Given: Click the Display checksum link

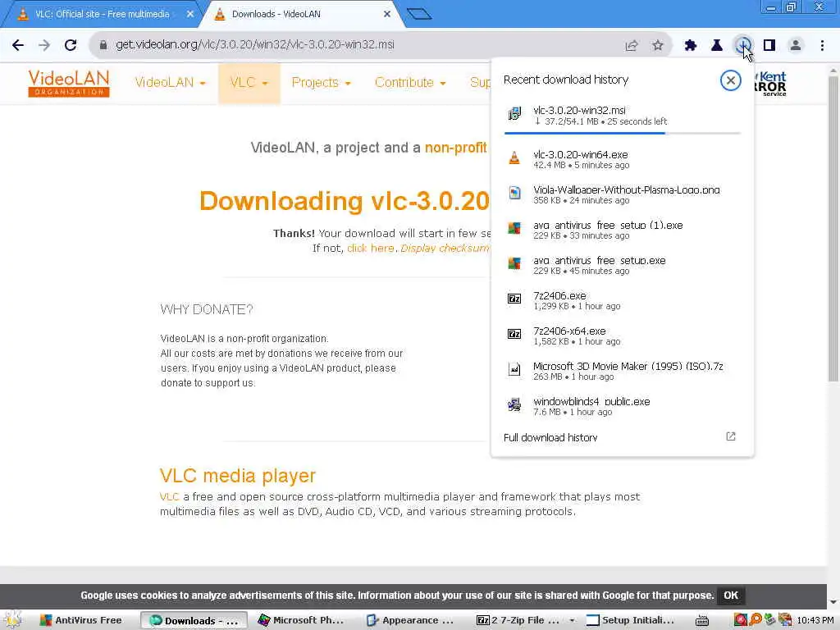Looking at the screenshot, I should (x=445, y=249).
